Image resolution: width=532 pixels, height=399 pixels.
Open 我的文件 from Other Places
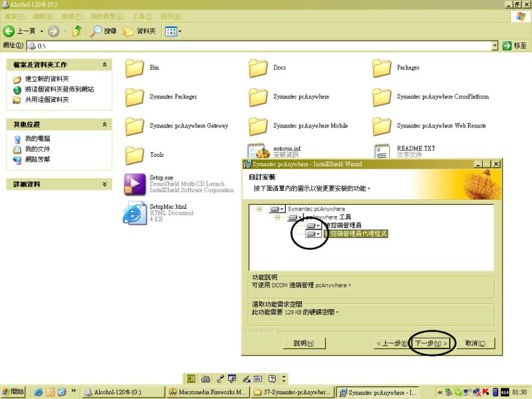coord(38,149)
